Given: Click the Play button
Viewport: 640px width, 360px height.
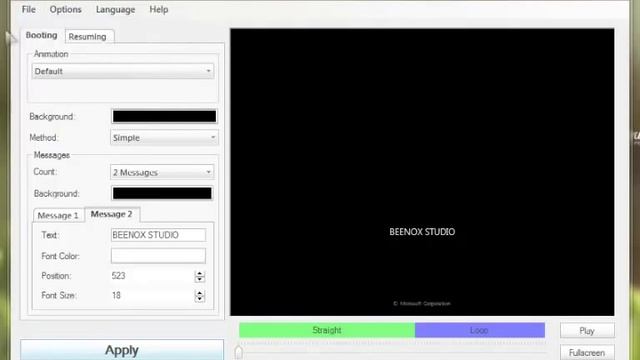Looking at the screenshot, I should tap(587, 331).
